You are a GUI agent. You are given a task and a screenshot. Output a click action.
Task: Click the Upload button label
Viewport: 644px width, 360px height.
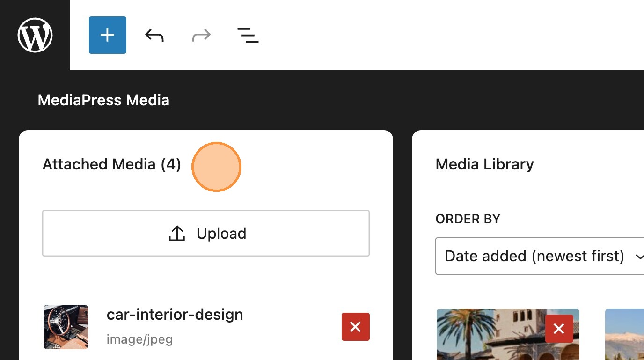(221, 233)
